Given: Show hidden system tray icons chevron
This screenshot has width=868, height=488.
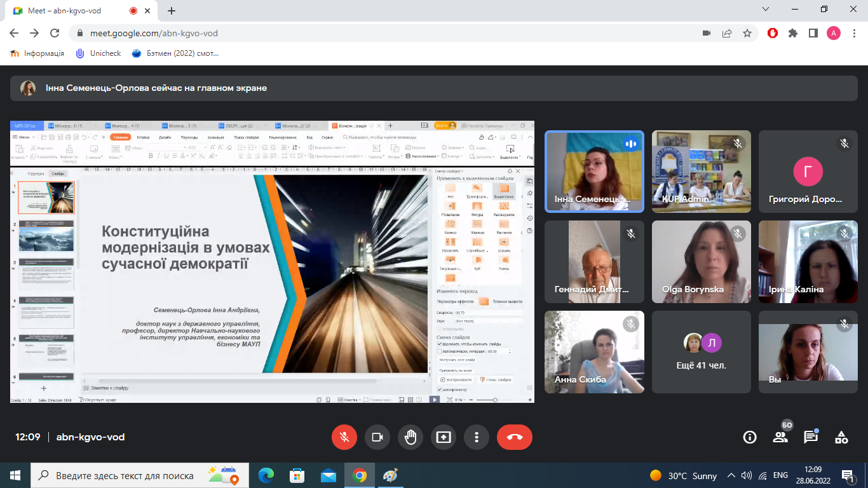Looking at the screenshot, I should pyautogui.click(x=731, y=475).
